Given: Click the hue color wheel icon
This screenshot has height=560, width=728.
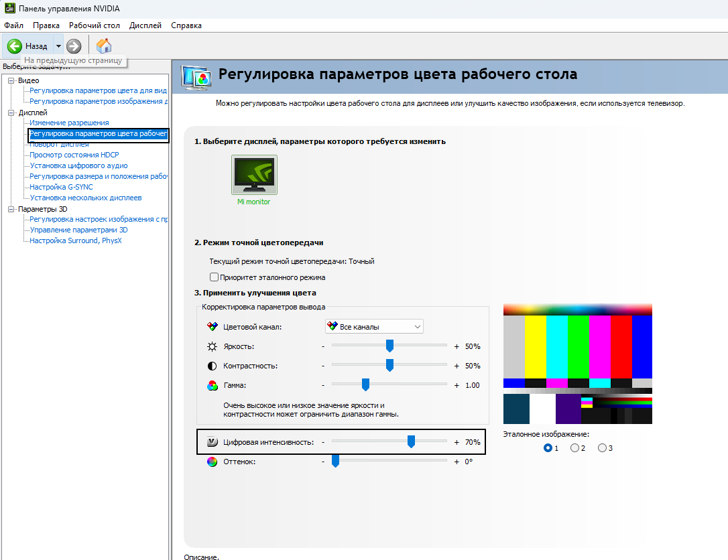Looking at the screenshot, I should click(213, 462).
